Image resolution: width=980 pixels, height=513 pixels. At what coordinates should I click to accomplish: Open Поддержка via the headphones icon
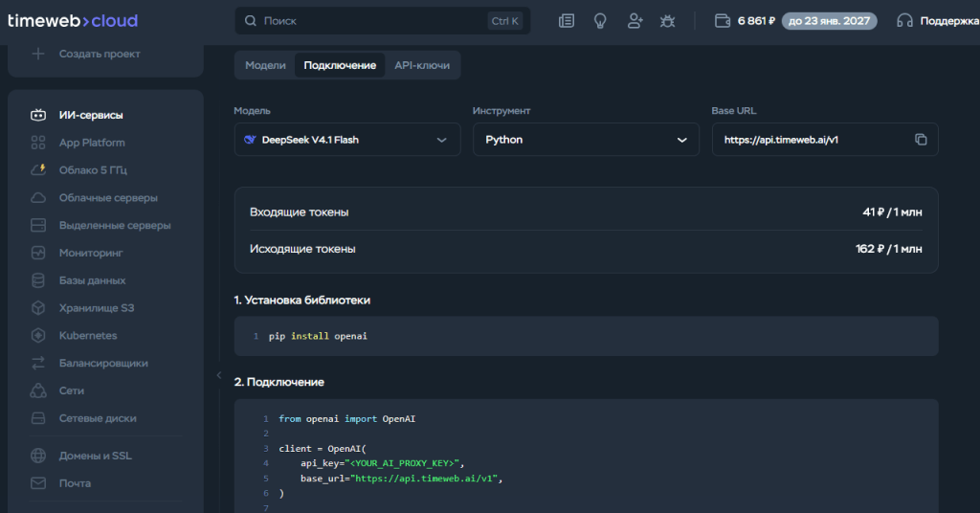904,21
